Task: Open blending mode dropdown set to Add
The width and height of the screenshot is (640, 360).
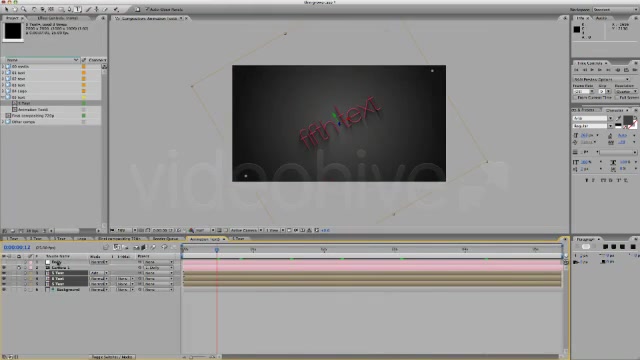Action: coord(99,273)
